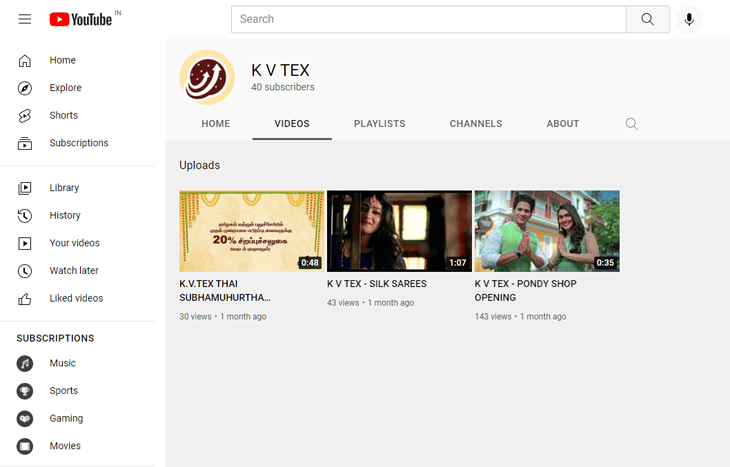
Task: Switch to the HOME channel tab
Action: [x=216, y=124]
